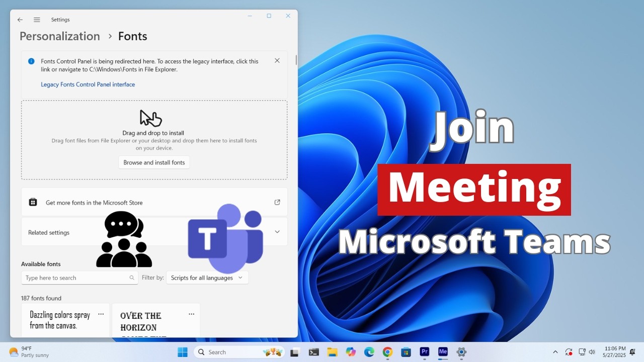644x362 pixels.
Task: Open the notifications bell icon
Action: (x=632, y=352)
